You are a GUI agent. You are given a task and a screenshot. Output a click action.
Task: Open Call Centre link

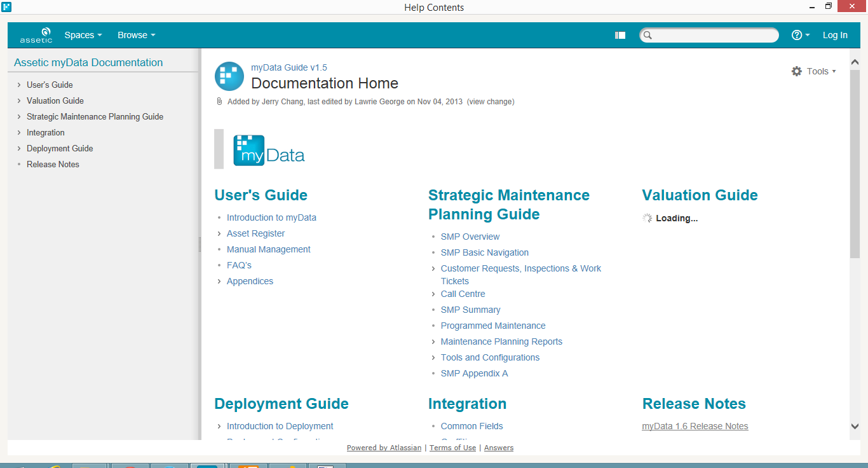(x=463, y=294)
